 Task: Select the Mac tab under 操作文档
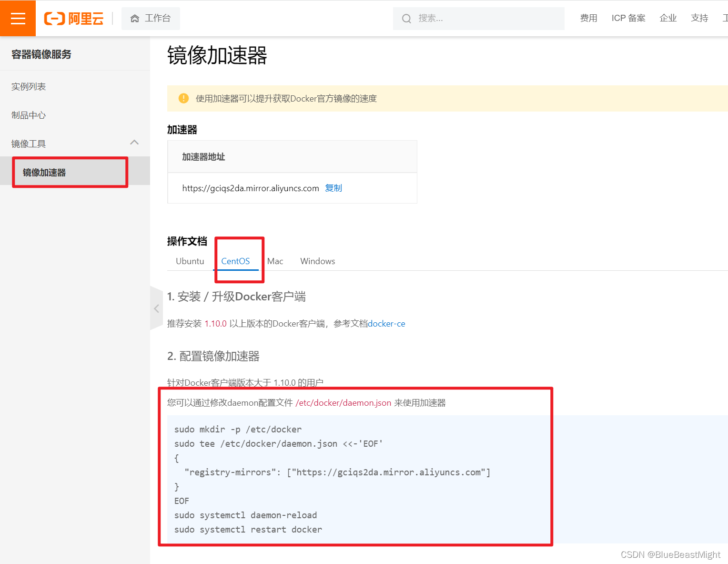pos(275,261)
